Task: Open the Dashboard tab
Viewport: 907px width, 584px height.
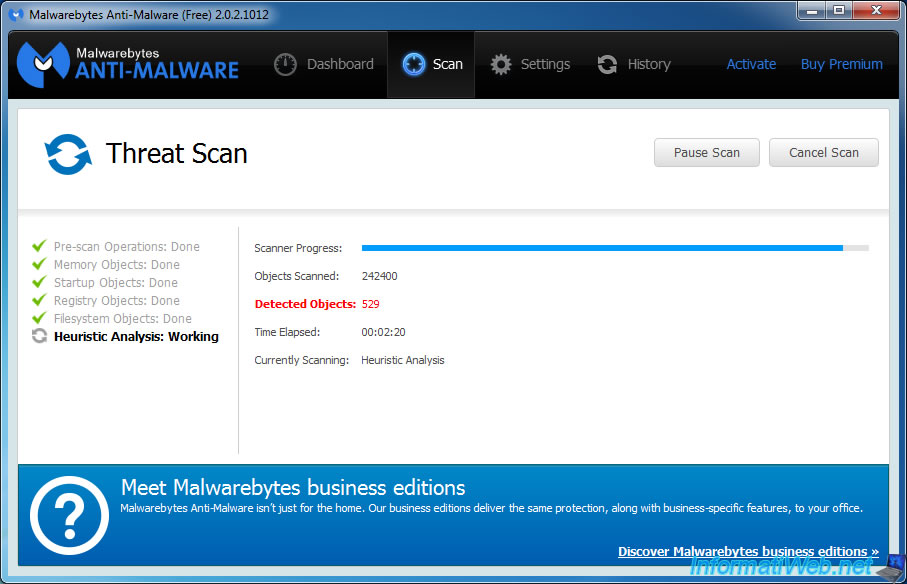Action: (324, 64)
